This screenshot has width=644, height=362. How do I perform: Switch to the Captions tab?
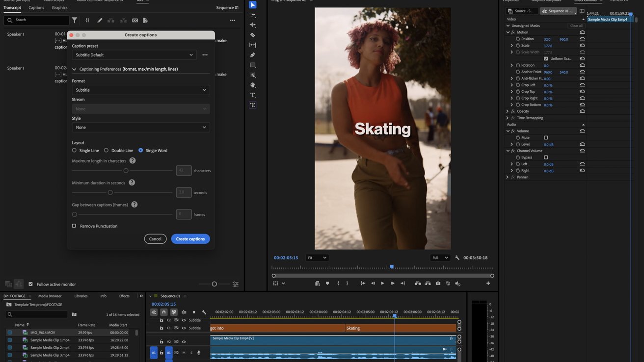36,8
